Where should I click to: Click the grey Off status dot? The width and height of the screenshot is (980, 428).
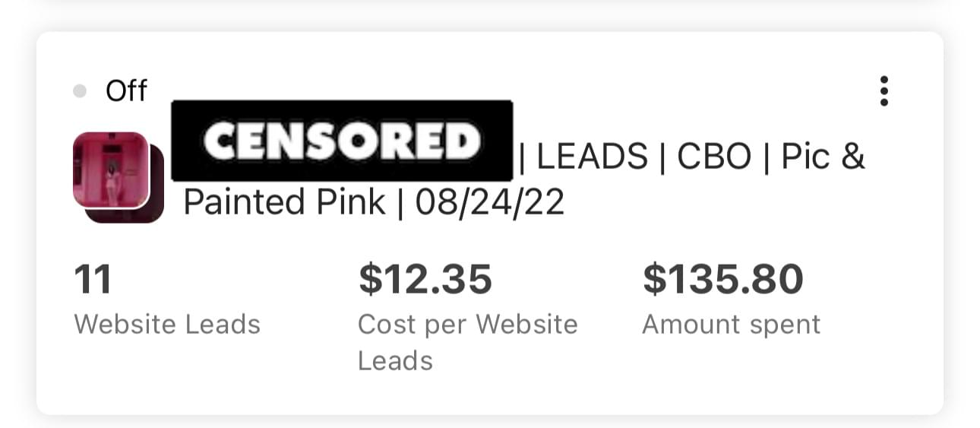pyautogui.click(x=80, y=91)
